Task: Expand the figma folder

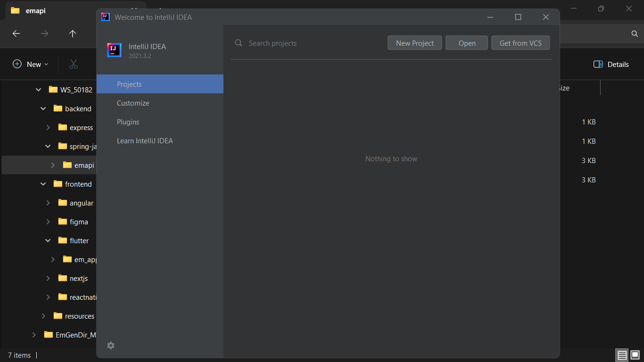Action: 48,222
